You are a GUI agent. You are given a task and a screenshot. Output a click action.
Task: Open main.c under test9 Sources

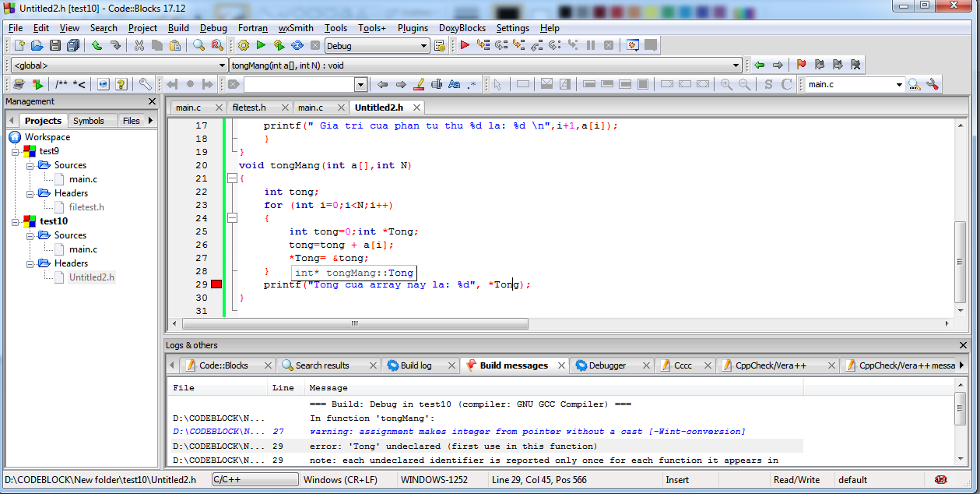coord(83,179)
